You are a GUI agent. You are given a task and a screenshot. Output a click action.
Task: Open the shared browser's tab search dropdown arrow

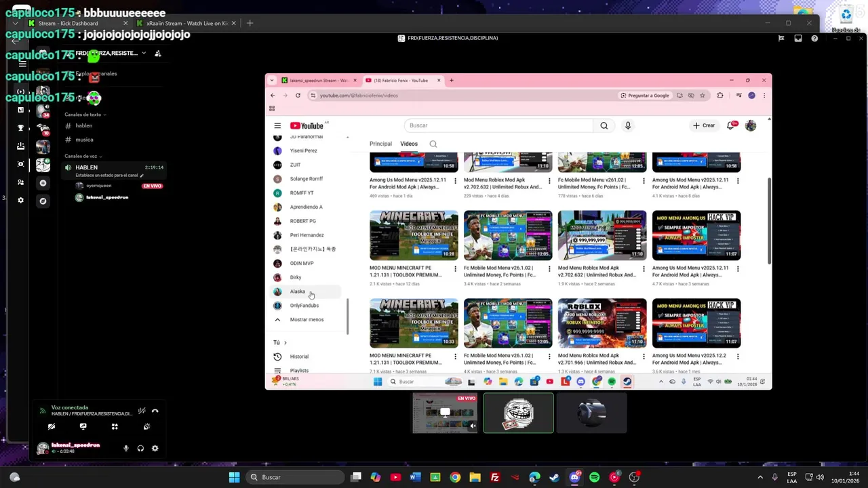click(272, 81)
